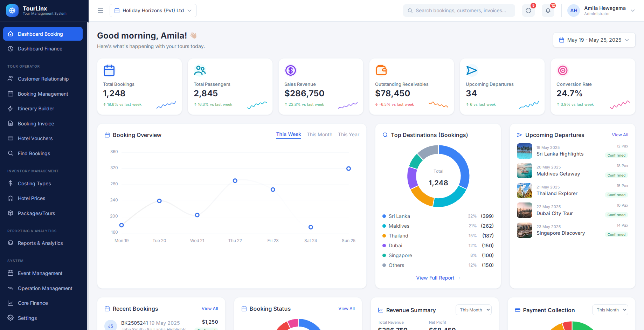Switch to the This Year tab
Image resolution: width=644 pixels, height=330 pixels.
coord(348,135)
